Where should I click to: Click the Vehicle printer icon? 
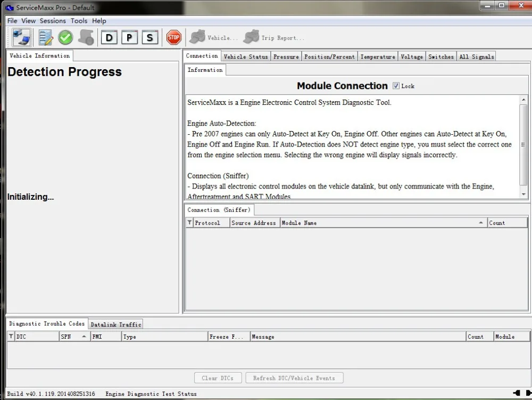click(x=197, y=37)
